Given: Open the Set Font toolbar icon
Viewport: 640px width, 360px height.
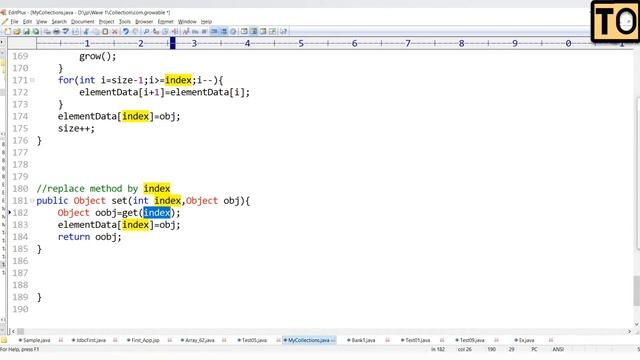Looking at the screenshot, I should coord(186,31).
